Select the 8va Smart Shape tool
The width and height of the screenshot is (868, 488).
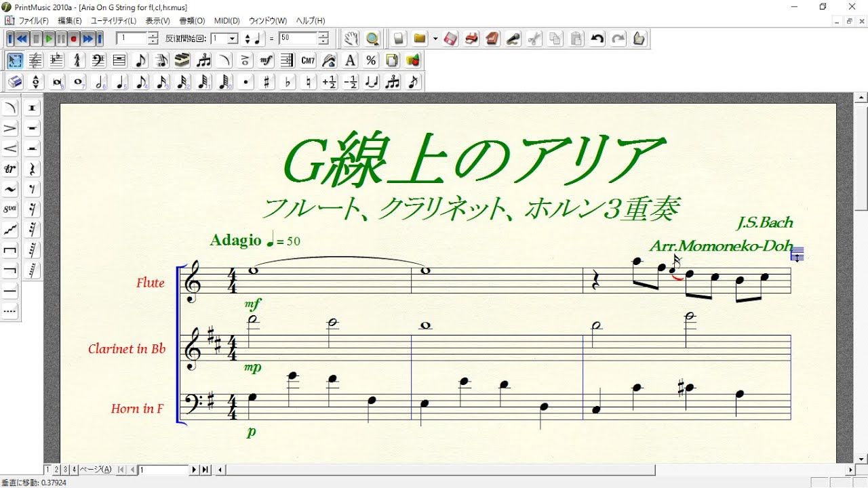(x=10, y=209)
